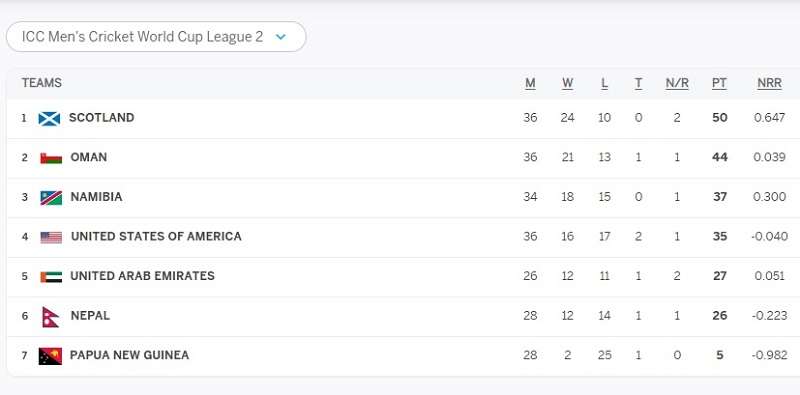This screenshot has height=395, width=800.
Task: Select the NEPAL team name
Action: tap(90, 315)
